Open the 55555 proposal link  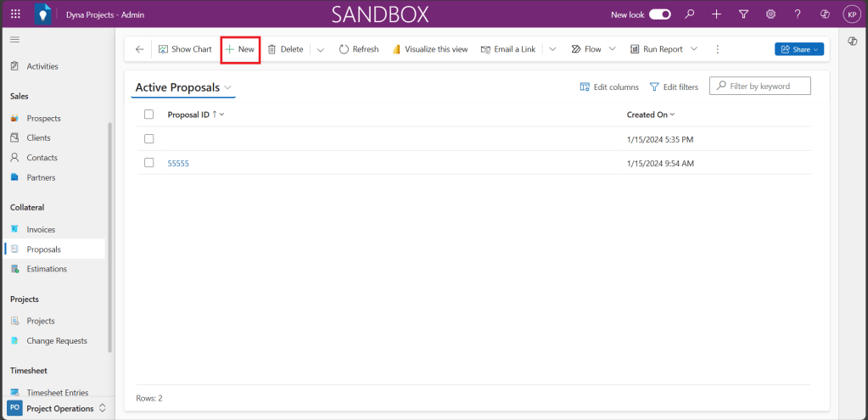(x=178, y=163)
